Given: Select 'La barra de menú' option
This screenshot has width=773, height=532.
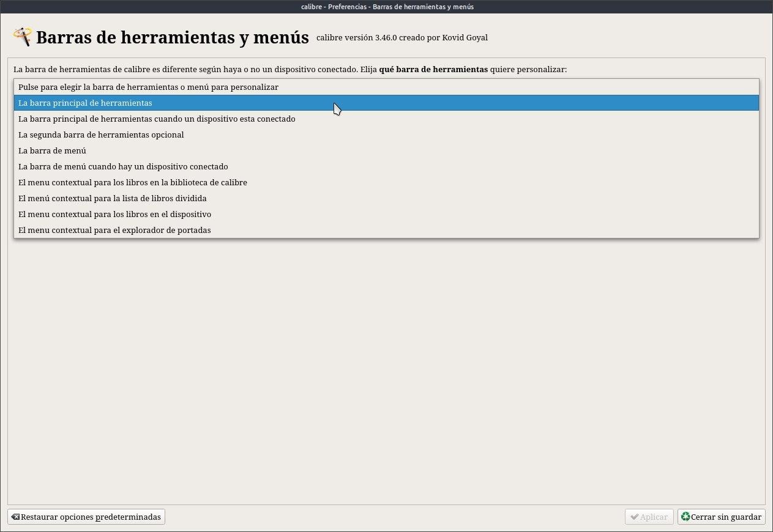Looking at the screenshot, I should [386, 150].
